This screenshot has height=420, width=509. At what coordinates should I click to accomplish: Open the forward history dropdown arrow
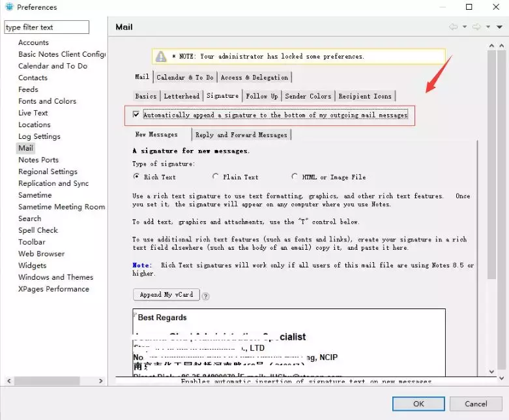488,27
